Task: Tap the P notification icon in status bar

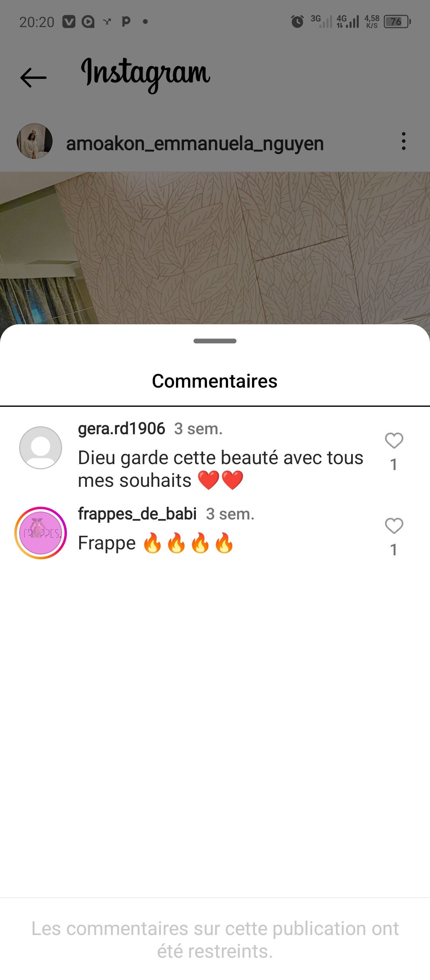Action: point(126,22)
